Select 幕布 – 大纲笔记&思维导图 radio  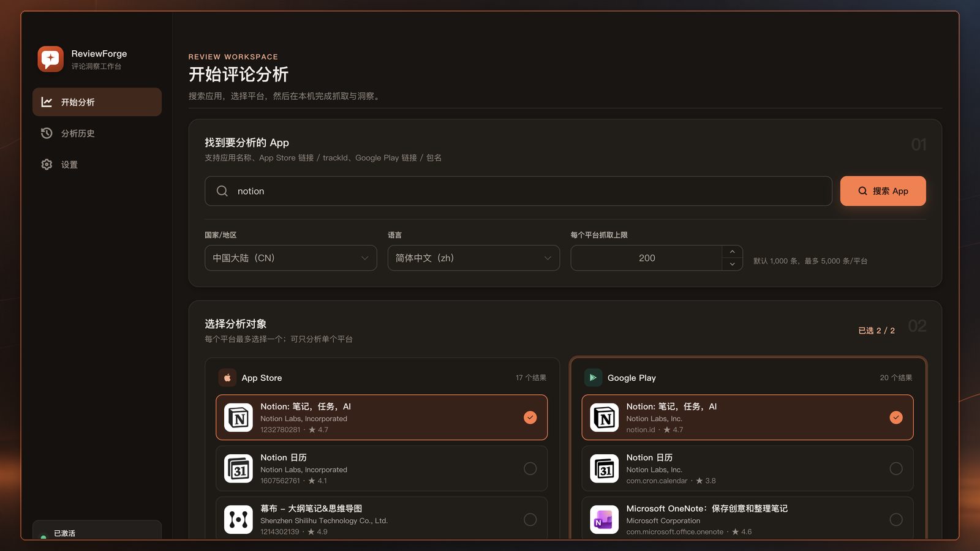530,519
